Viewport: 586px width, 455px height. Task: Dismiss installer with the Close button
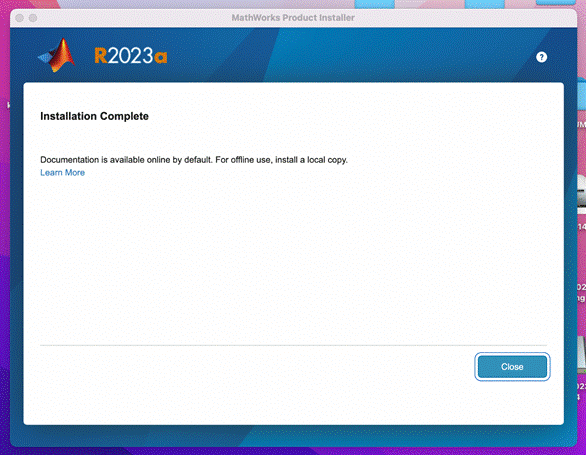coord(512,366)
